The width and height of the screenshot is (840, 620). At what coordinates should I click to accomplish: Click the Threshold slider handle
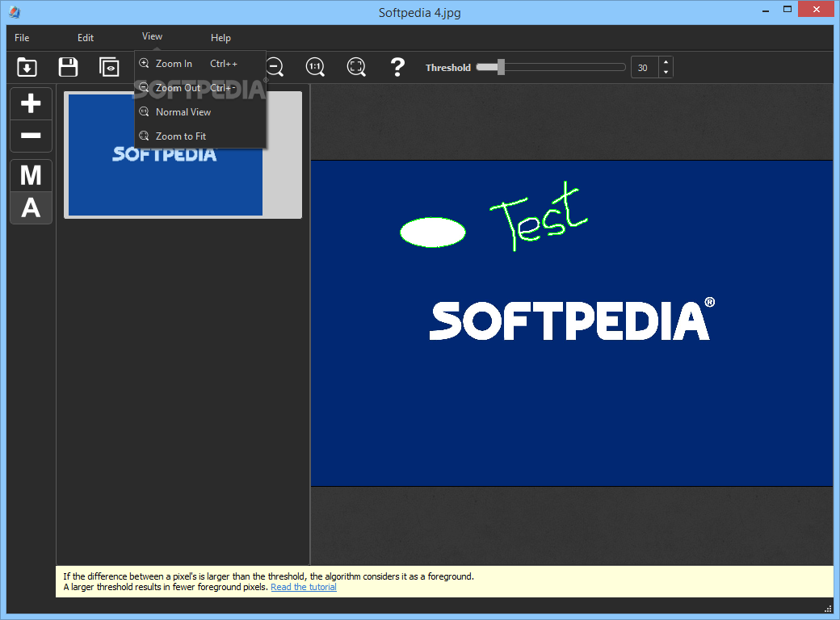pos(501,67)
